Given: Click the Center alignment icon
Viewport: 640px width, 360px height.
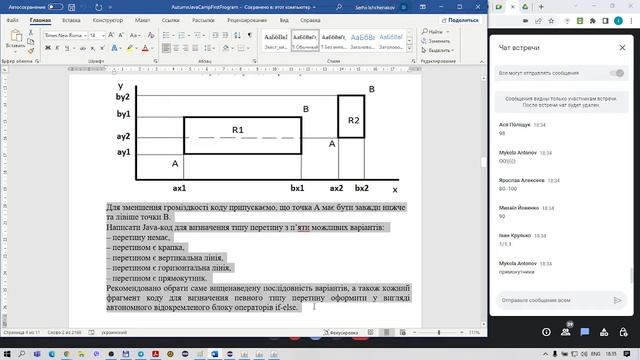Looking at the screenshot, I should (x=176, y=48).
